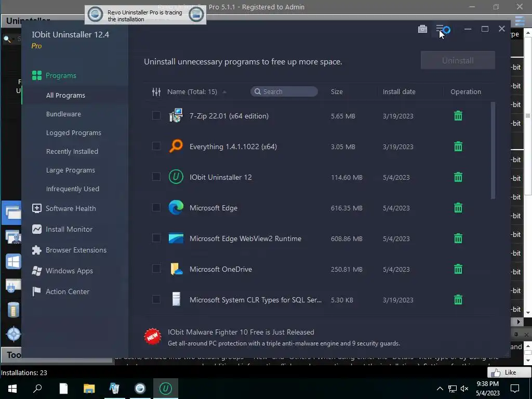Tick checkbox for Microsoft Edge WebView2 Runtime
This screenshot has height=399, width=532.
(156, 238)
